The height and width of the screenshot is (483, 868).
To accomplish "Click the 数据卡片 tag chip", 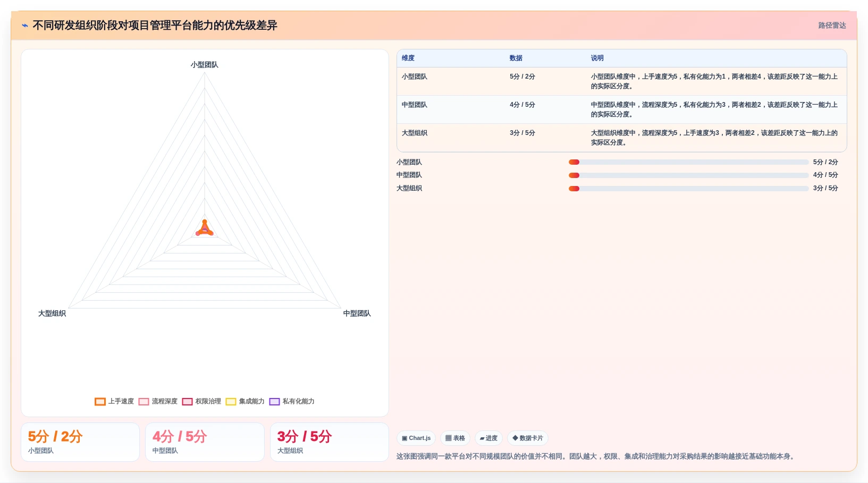I will coord(528,438).
